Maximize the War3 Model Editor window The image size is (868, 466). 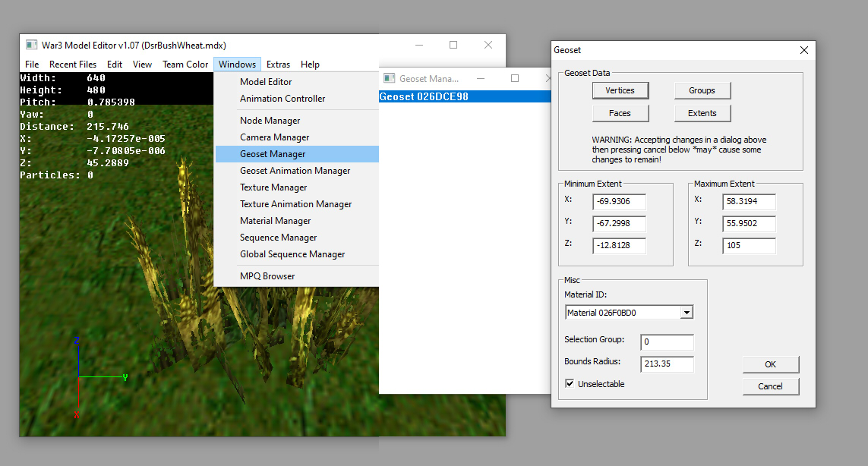tap(453, 45)
